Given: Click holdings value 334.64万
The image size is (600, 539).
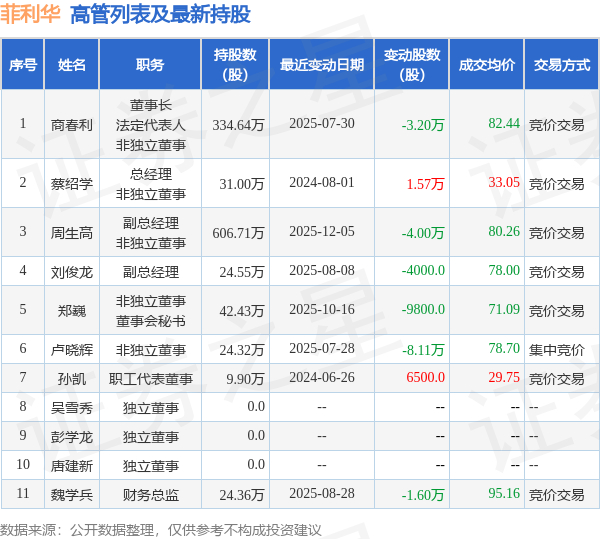Looking at the screenshot, I should coord(238,125).
